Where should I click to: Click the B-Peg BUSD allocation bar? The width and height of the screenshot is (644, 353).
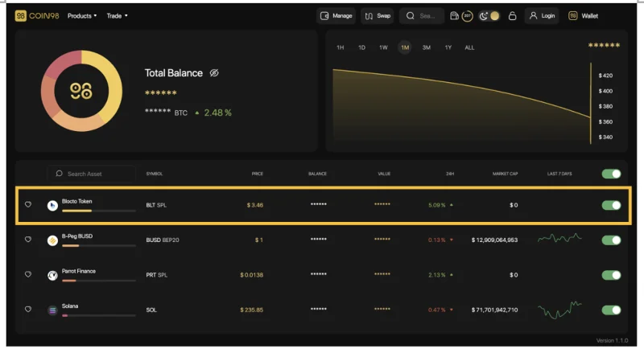(x=98, y=246)
